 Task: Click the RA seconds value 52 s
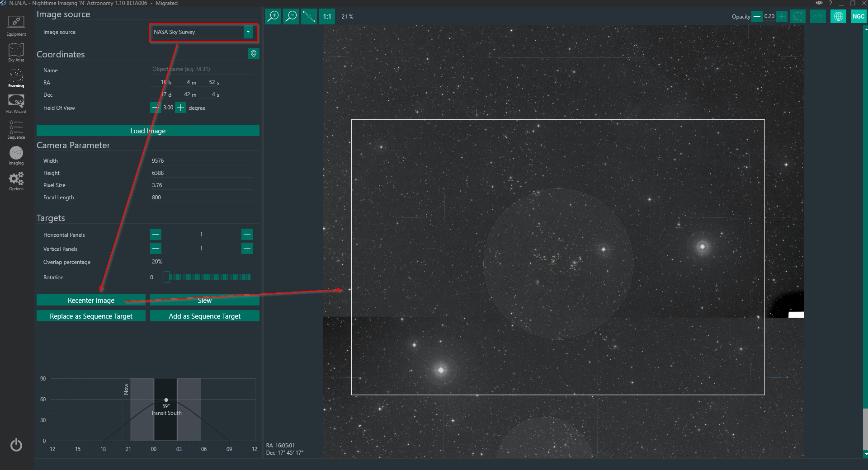tap(214, 82)
